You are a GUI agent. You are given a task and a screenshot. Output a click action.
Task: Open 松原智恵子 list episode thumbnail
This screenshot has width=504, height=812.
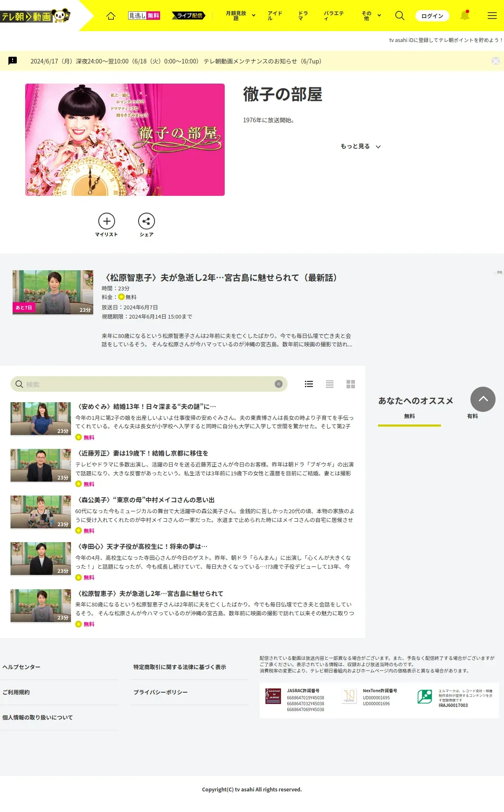point(41,606)
